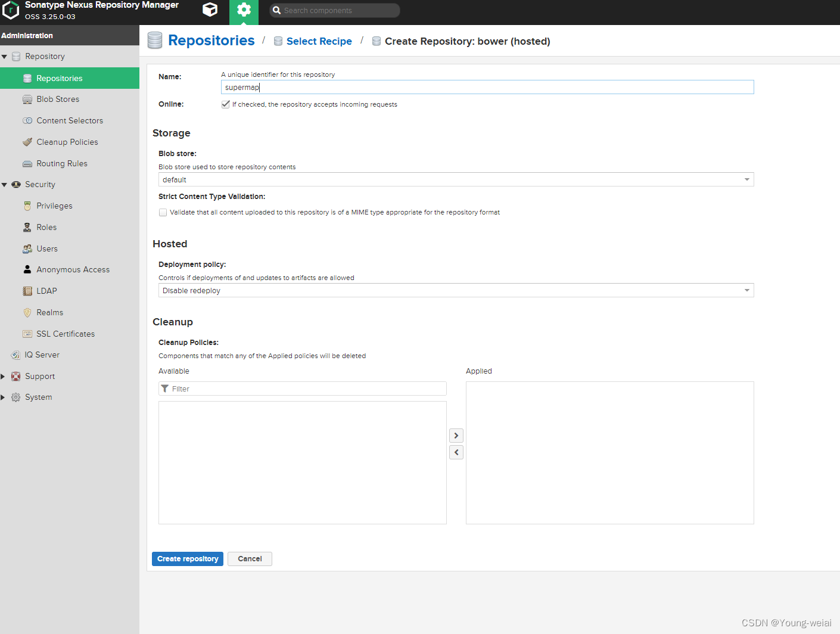This screenshot has width=840, height=634.
Task: Click the Repository folder database icon
Action: pos(16,57)
